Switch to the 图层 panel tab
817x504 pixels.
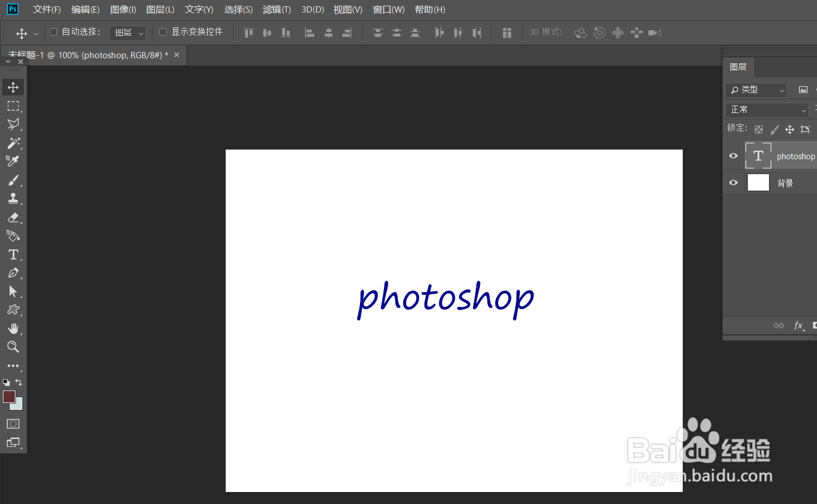point(738,67)
